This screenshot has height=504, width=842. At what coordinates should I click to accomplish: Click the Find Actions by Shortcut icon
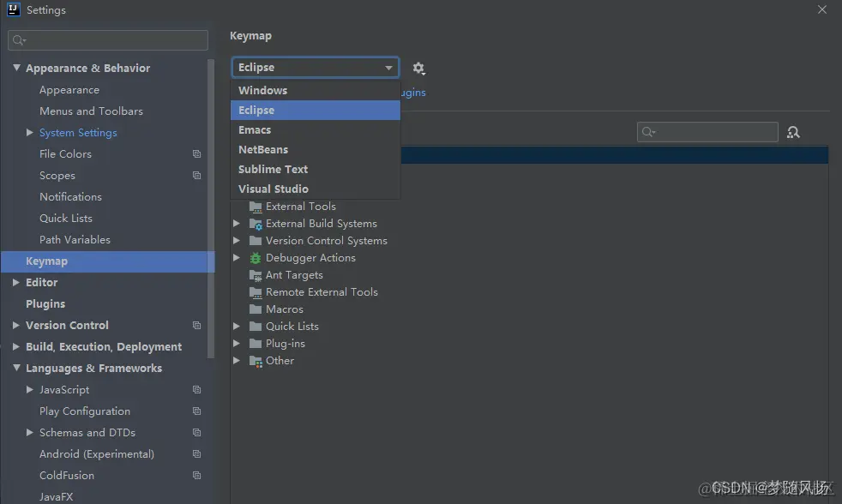coord(793,132)
